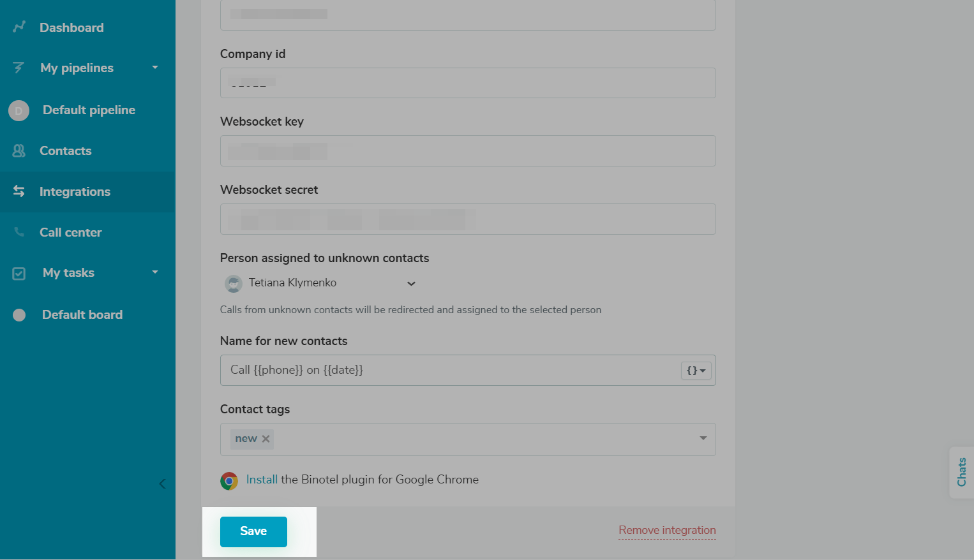Click the Google Chrome logo icon

[229, 480]
